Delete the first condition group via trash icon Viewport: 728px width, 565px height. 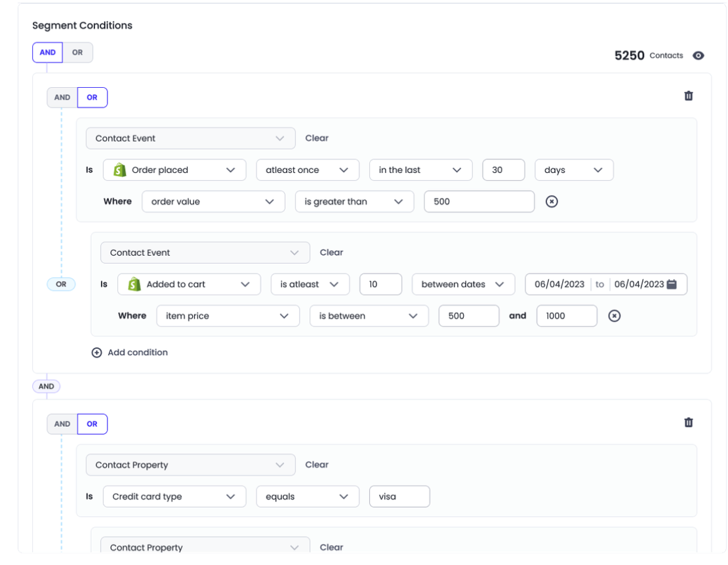[x=688, y=96]
